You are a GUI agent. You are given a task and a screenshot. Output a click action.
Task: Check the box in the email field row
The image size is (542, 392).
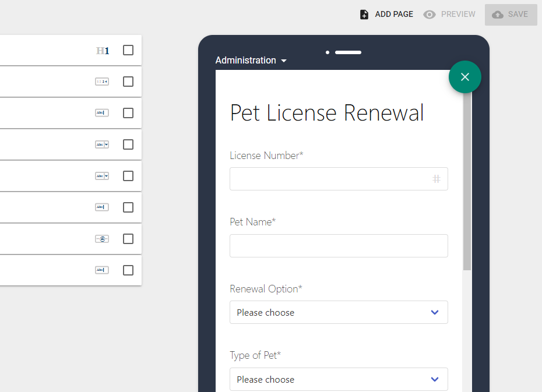pos(128,239)
